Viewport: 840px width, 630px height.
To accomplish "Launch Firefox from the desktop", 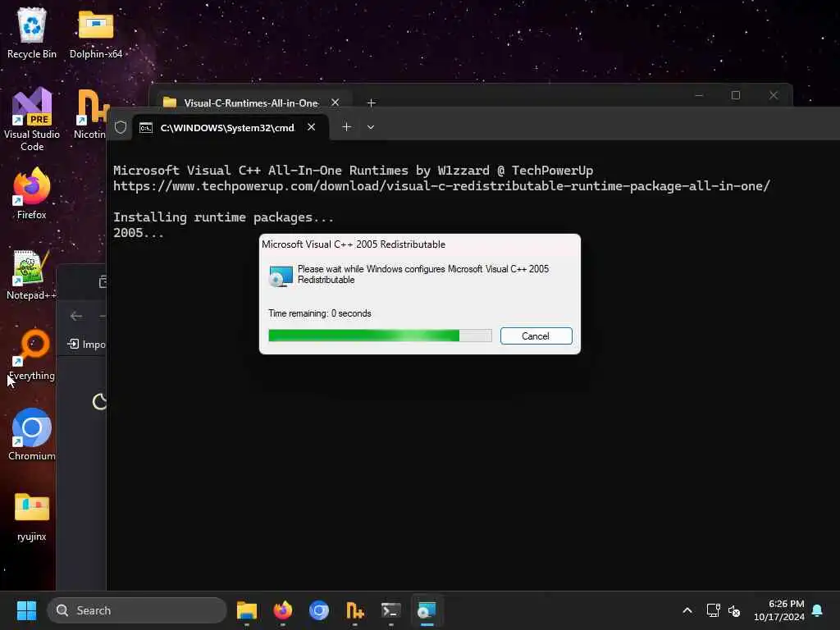I will (x=32, y=193).
